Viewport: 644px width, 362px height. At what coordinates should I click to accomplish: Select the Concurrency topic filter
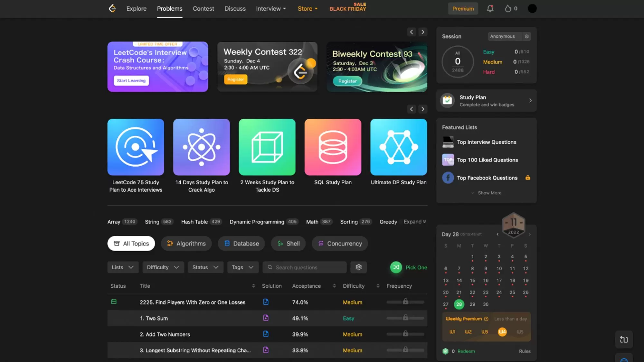(x=340, y=244)
